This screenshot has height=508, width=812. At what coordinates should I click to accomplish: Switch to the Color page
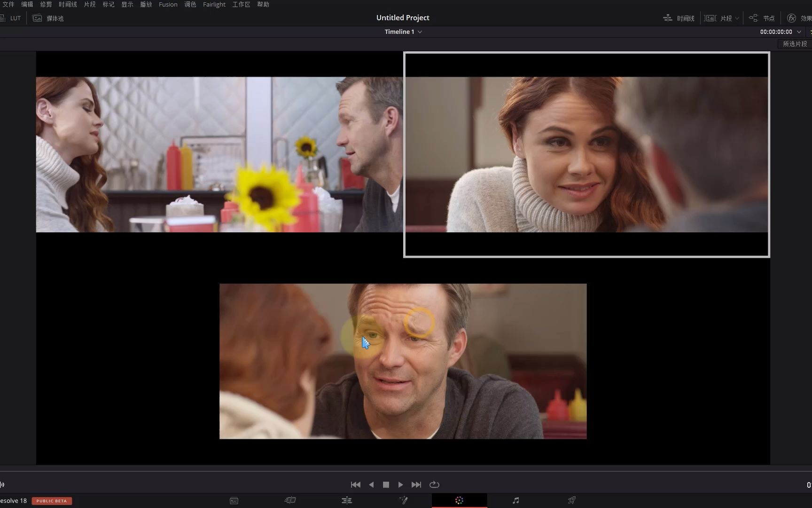click(x=460, y=500)
